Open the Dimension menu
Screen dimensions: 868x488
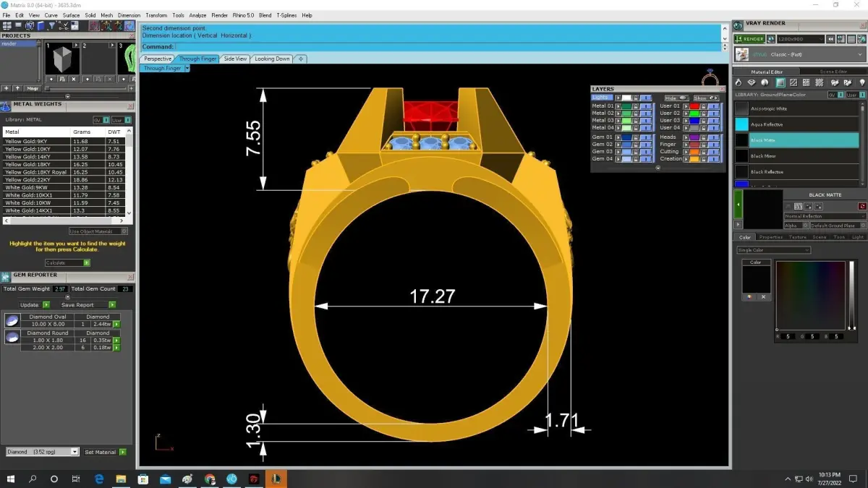coord(129,15)
